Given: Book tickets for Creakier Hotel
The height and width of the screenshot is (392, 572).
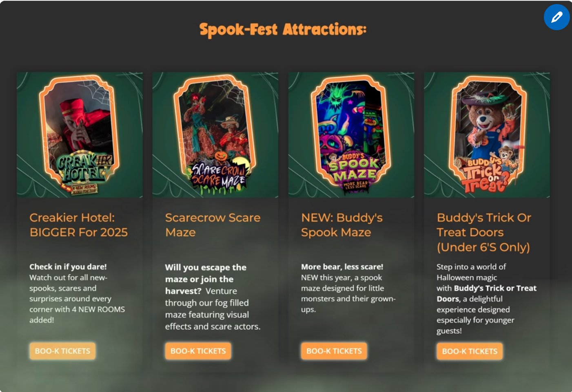Looking at the screenshot, I should point(62,351).
